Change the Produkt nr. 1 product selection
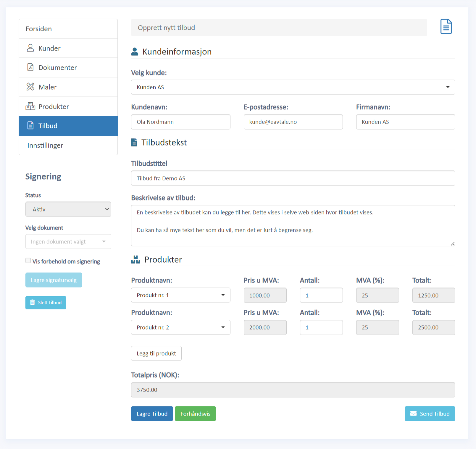476x449 pixels. [x=180, y=295]
